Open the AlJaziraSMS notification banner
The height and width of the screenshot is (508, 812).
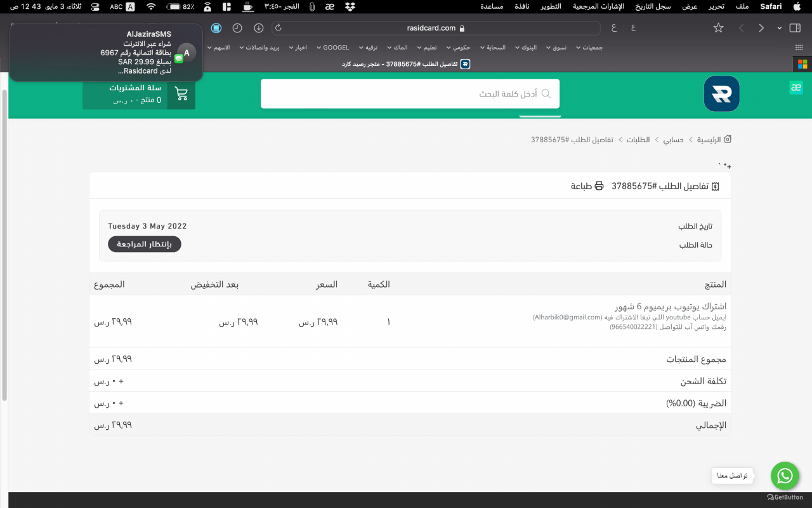(106, 53)
